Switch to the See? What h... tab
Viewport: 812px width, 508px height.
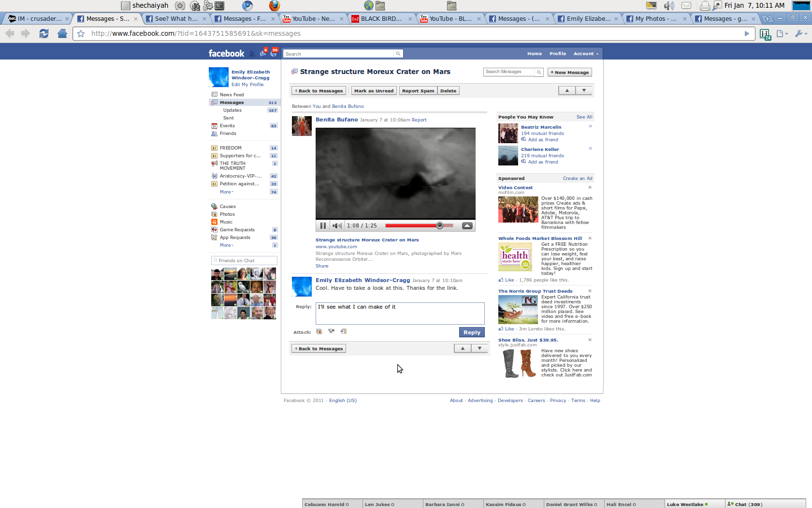[175, 19]
